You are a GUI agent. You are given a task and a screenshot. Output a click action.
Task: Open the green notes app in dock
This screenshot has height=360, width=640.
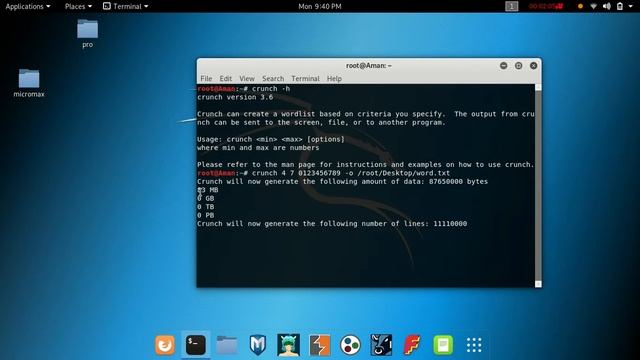tap(443, 345)
